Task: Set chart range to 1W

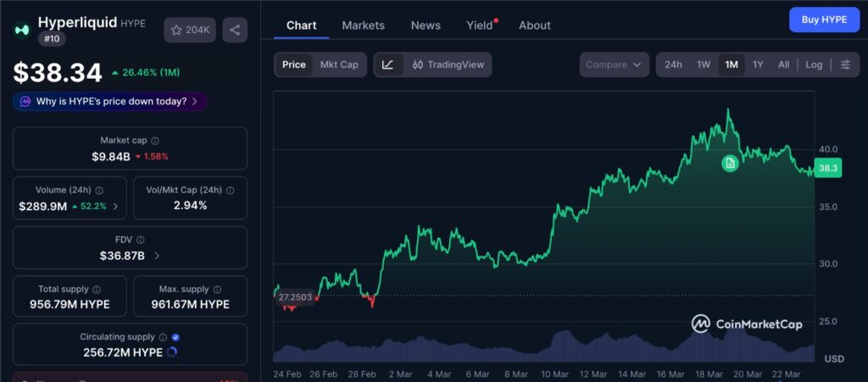Action: click(704, 64)
